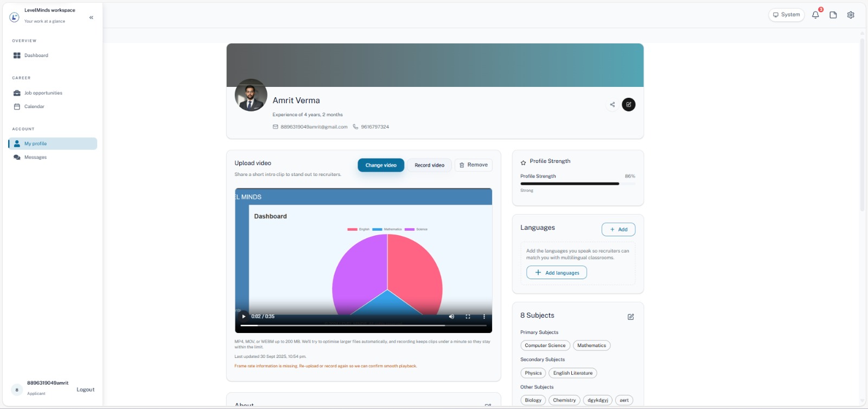Image resolution: width=868 pixels, height=409 pixels.
Task: Click the email 8896319049amrit@gmail.com
Action: tap(314, 127)
